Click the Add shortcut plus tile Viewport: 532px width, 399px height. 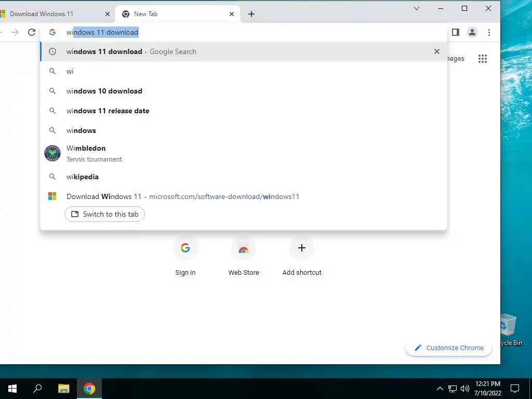pyautogui.click(x=302, y=256)
